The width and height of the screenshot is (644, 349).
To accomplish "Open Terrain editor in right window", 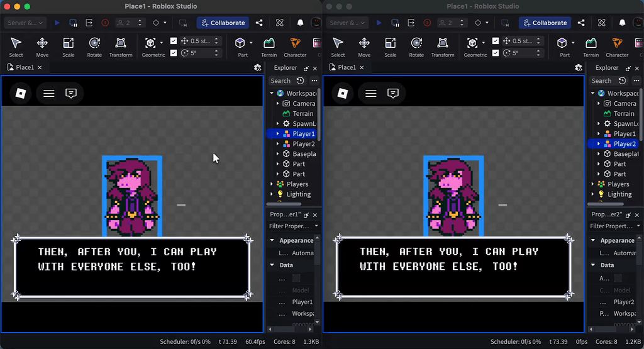I will click(591, 47).
